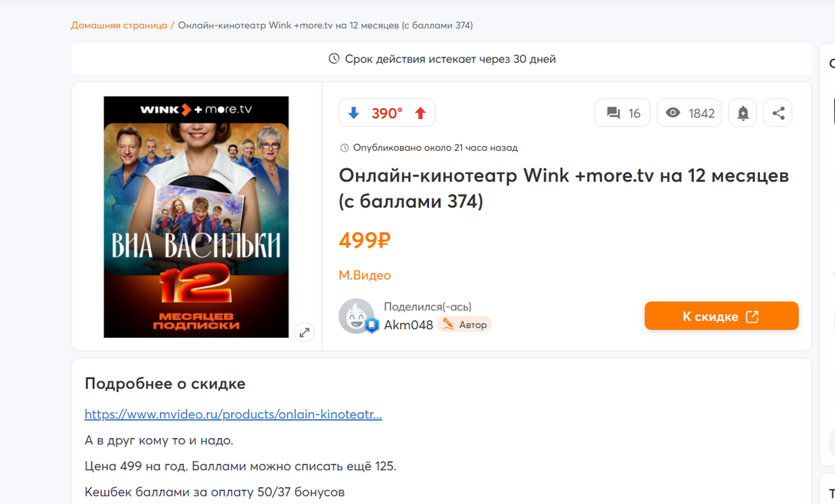Click the Автор badge
Image resolution: width=835 pixels, height=504 pixels.
(x=464, y=324)
